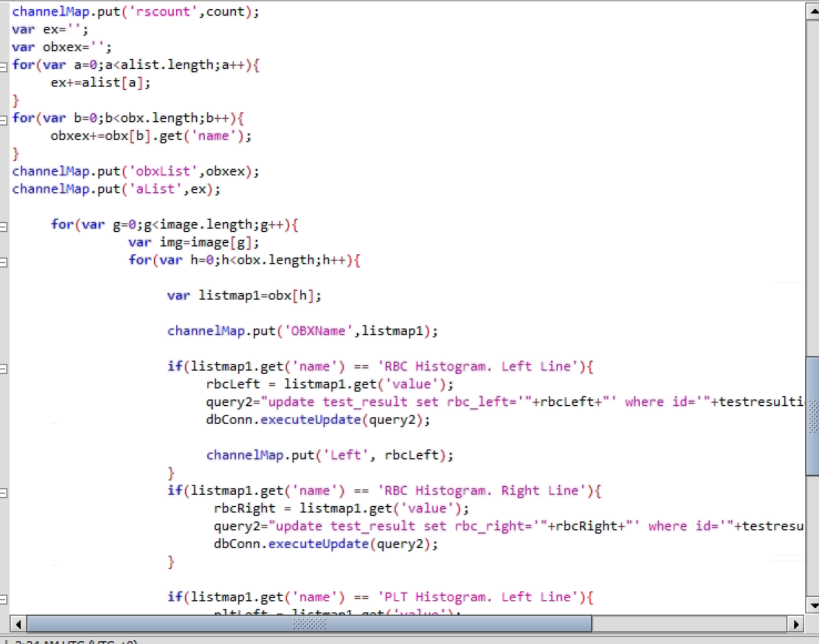
Task: Click the vertical scrollbar up arrow
Action: click(x=813, y=11)
